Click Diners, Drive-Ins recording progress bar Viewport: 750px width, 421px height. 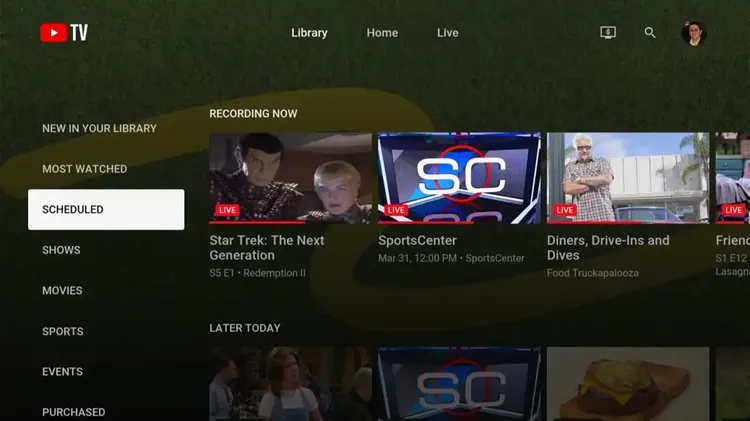click(628, 222)
